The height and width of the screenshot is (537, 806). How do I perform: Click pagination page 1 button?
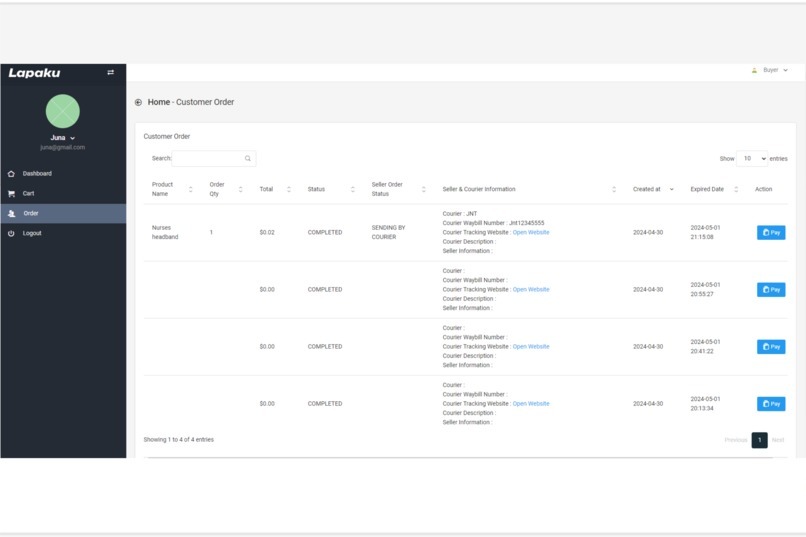759,440
